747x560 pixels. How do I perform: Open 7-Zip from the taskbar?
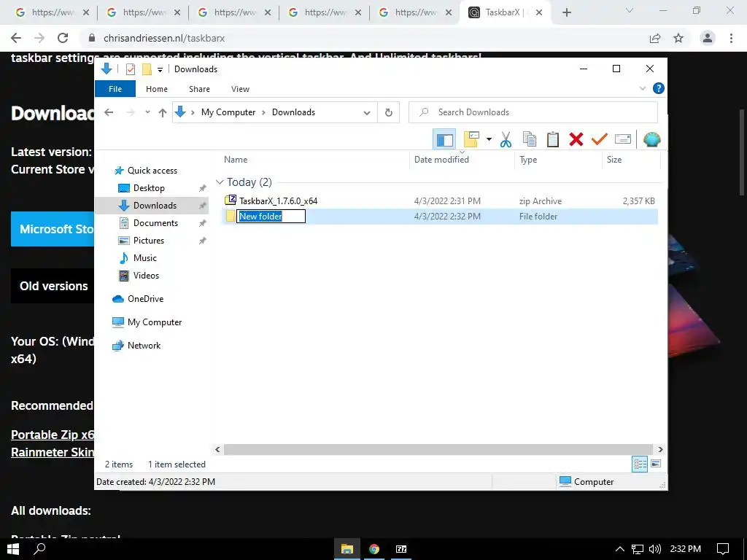click(x=401, y=549)
